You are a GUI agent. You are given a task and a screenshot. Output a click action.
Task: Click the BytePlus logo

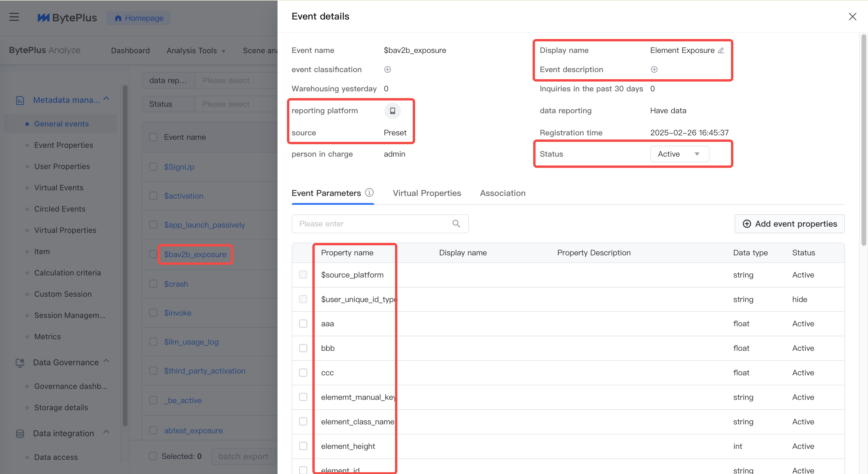tap(67, 17)
